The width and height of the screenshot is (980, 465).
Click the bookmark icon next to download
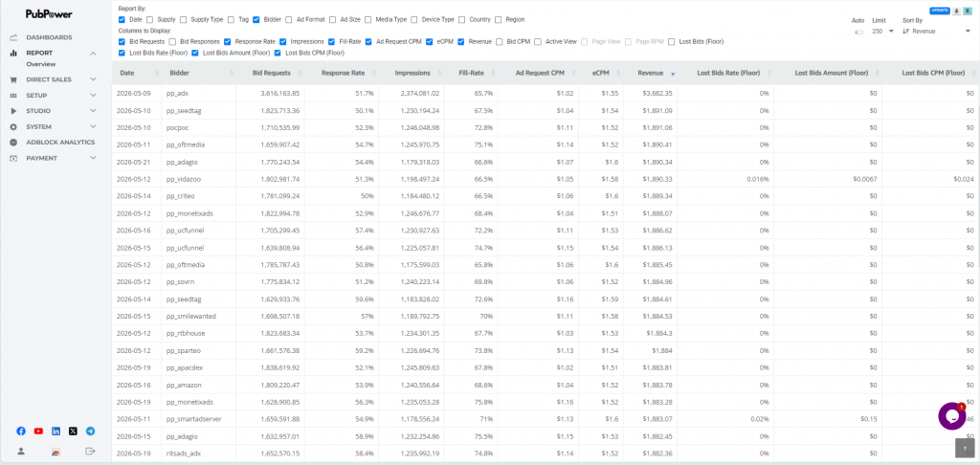pos(967,11)
